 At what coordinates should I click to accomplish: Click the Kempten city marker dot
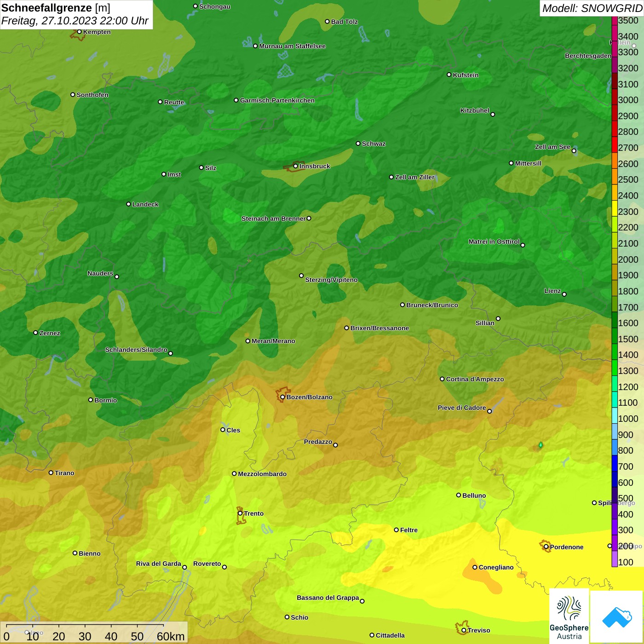[79, 32]
